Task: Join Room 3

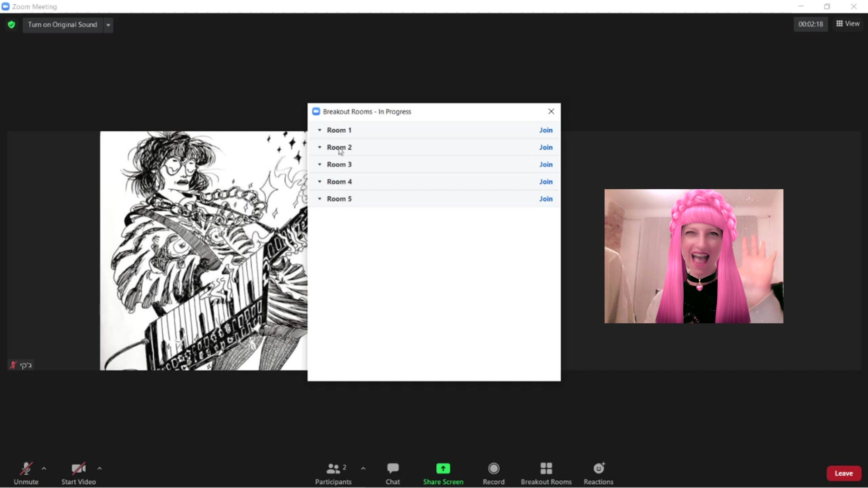Action: point(546,164)
